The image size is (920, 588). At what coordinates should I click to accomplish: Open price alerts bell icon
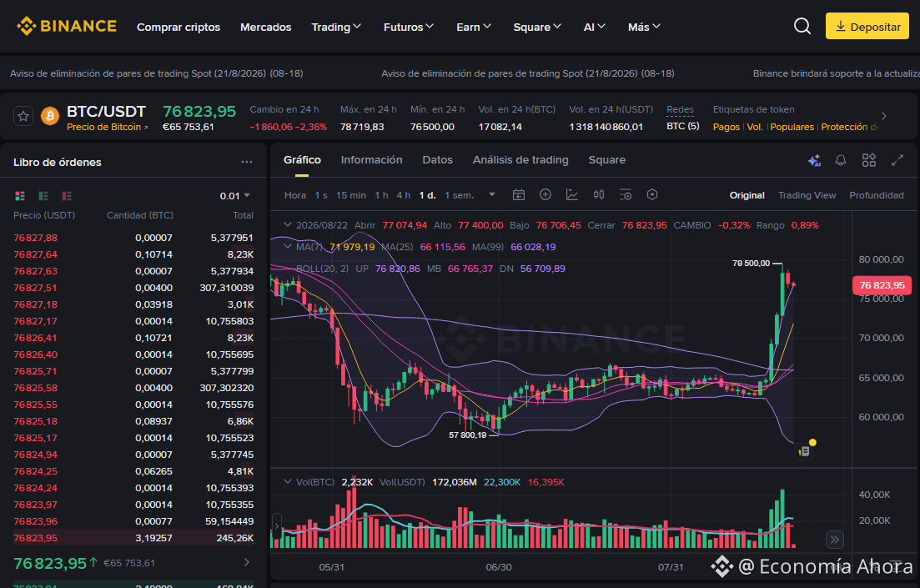841,160
